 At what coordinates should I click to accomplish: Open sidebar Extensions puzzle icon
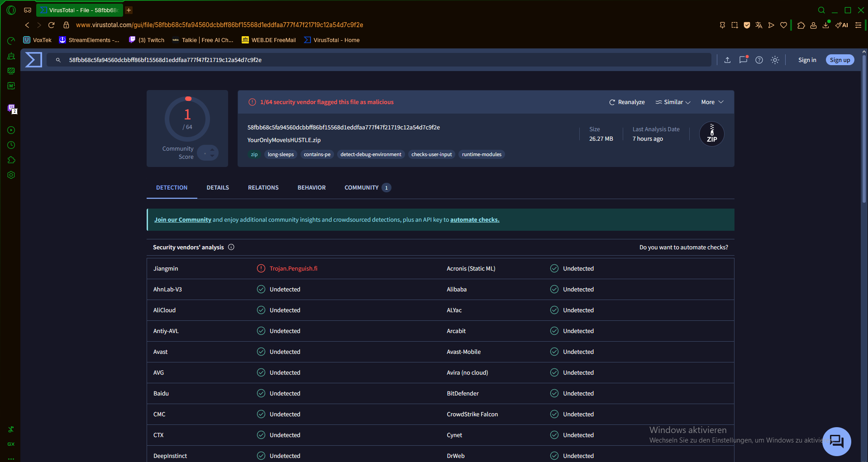[11, 160]
